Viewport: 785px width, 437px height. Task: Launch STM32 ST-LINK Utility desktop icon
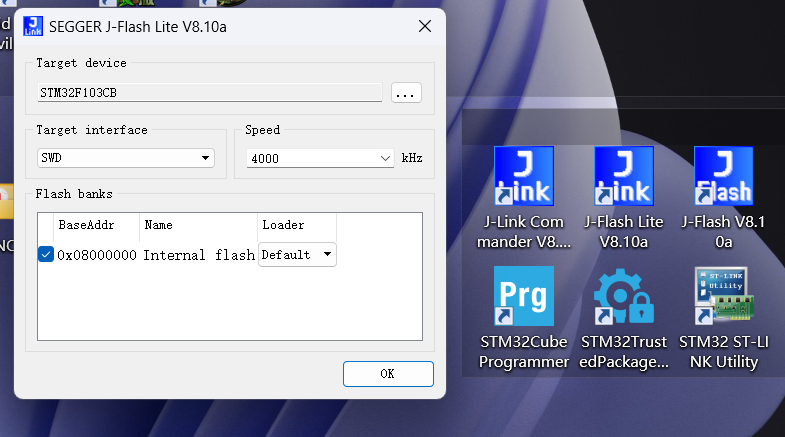(x=723, y=318)
